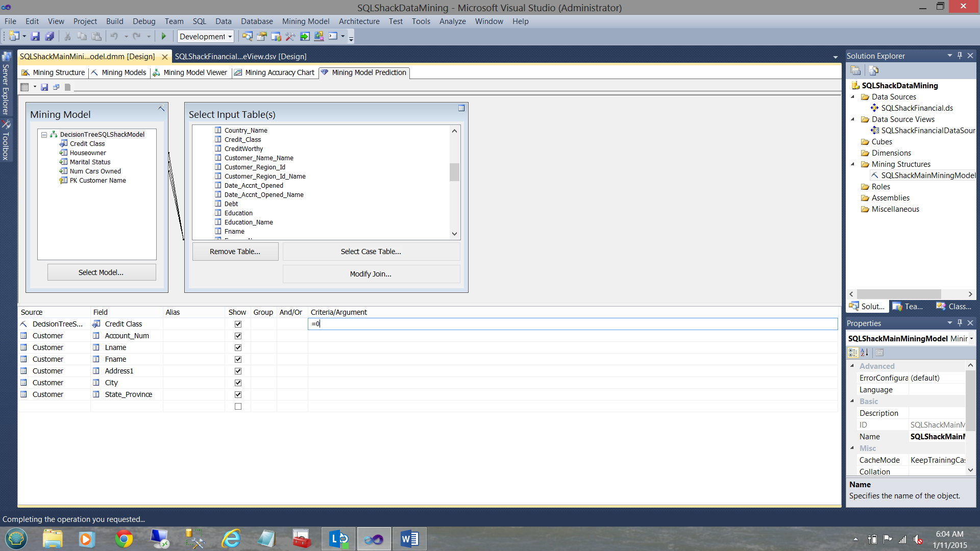Open Microsoft Word from taskbar
The width and height of the screenshot is (980, 551).
409,539
